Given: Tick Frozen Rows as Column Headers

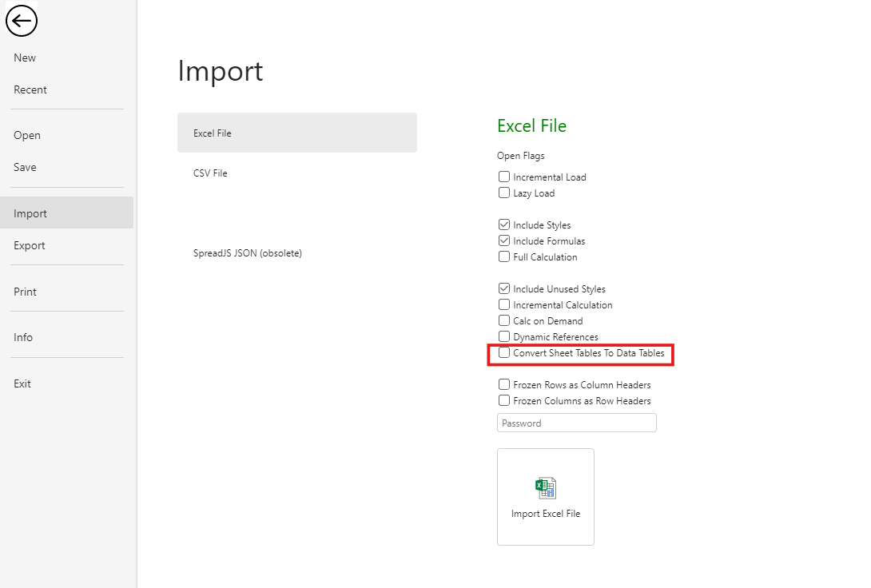Looking at the screenshot, I should tap(504, 384).
